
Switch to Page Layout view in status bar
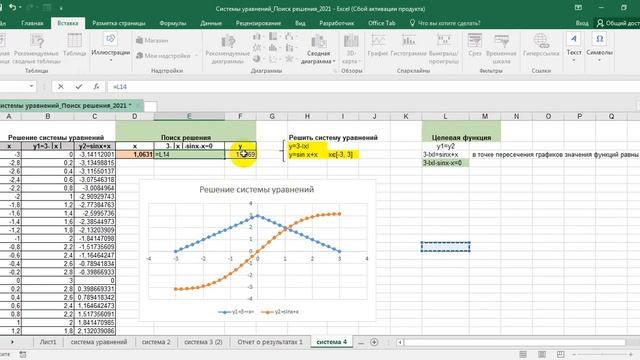542,354
